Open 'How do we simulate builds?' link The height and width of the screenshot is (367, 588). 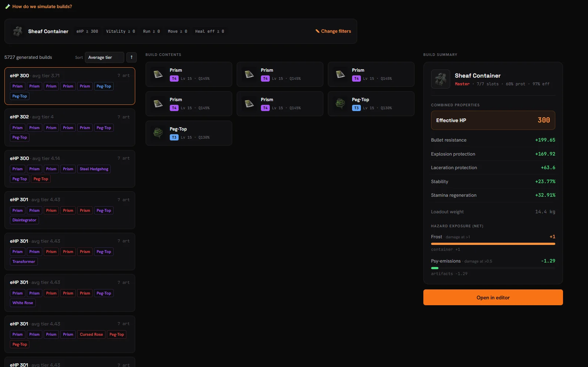pyautogui.click(x=42, y=7)
